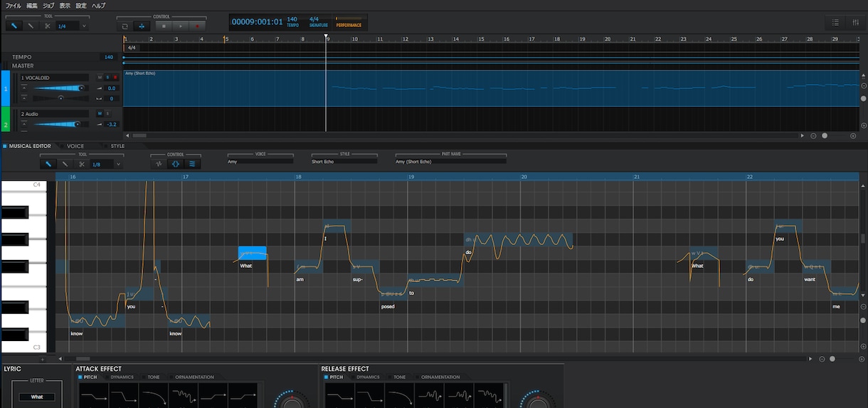Toggle auto-scroll in the top control group
This screenshot has width=868, height=408.
click(x=142, y=26)
